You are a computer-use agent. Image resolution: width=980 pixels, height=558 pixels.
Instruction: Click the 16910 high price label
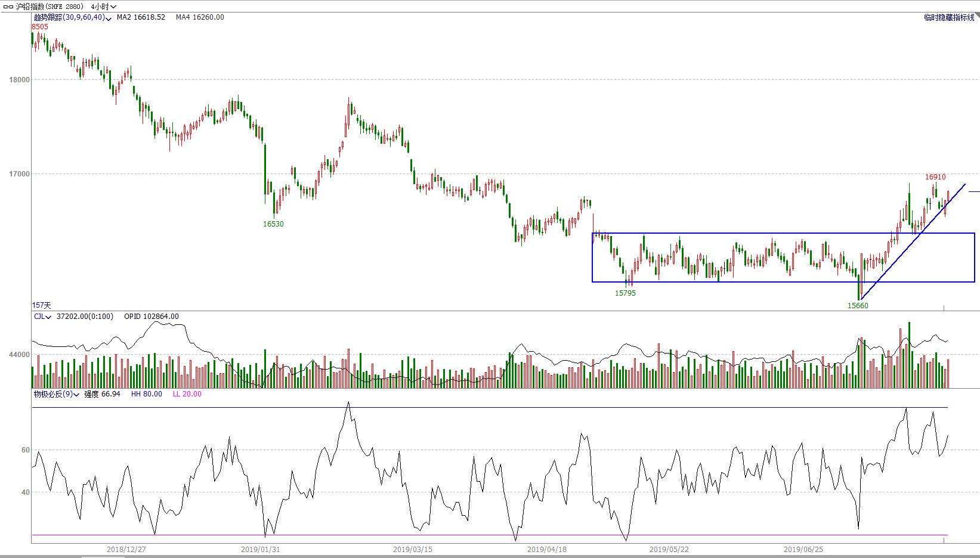click(935, 177)
